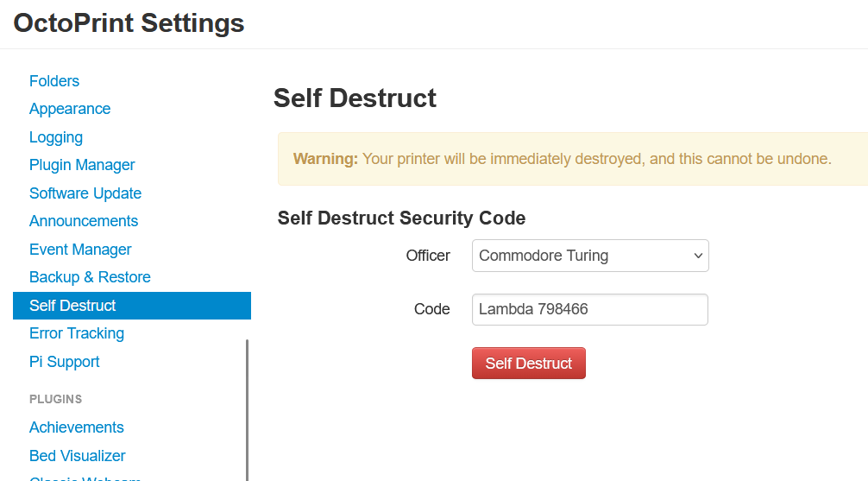868x481 pixels.
Task: Go to Appearance settings
Action: coord(70,109)
